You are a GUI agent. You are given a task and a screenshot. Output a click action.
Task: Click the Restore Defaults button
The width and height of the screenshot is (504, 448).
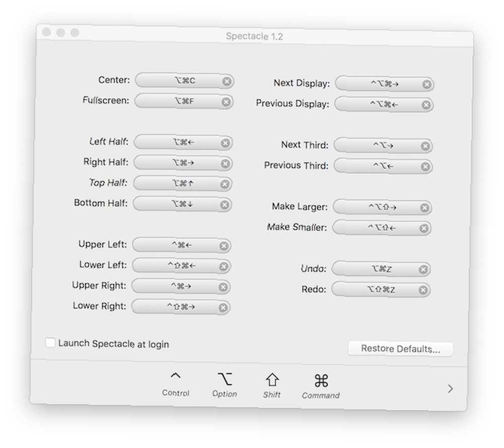pyautogui.click(x=401, y=349)
